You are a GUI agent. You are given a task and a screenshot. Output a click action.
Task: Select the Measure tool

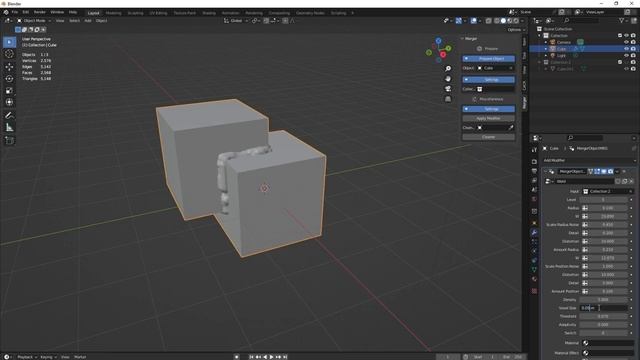pyautogui.click(x=9, y=128)
